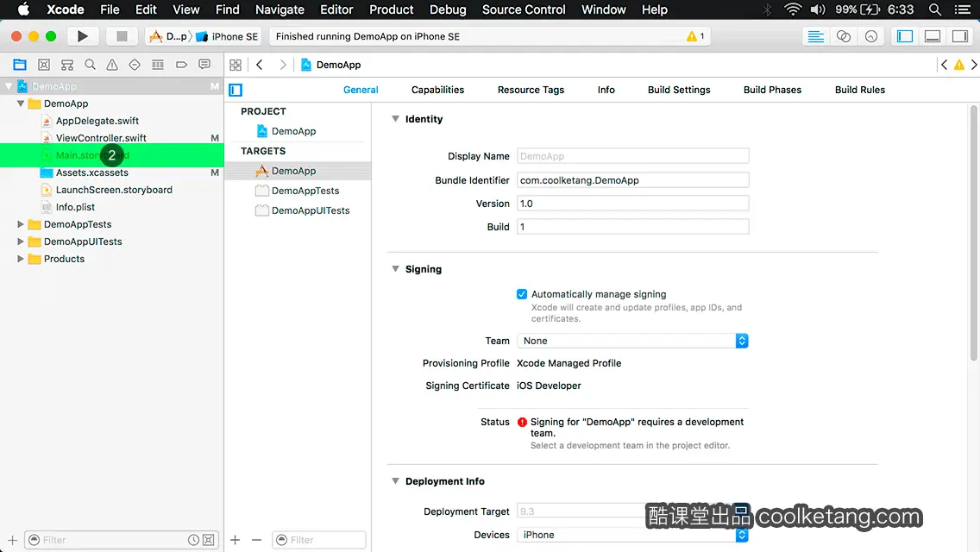Open macOS Spotlight search

pos(934,9)
